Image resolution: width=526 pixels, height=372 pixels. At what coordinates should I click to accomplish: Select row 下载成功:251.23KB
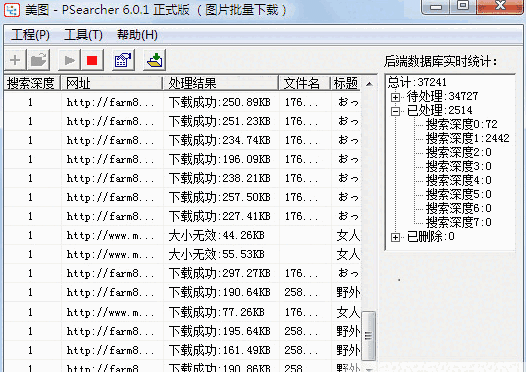tap(183, 121)
